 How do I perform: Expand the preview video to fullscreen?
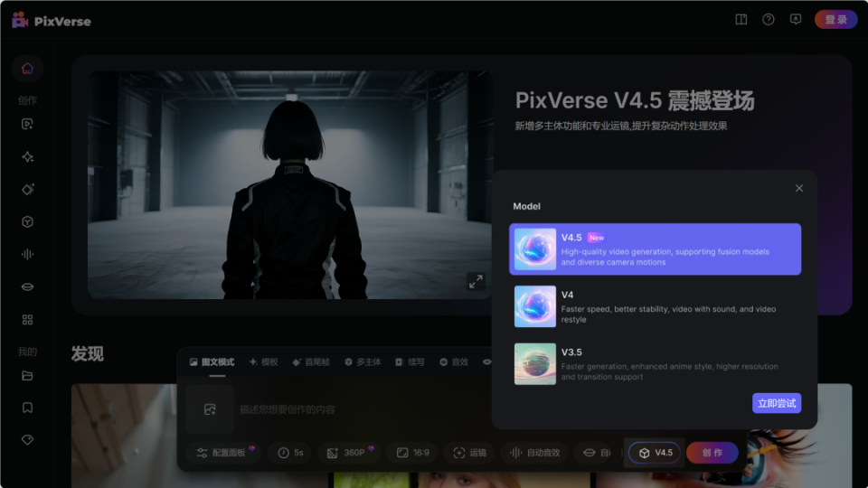point(476,282)
